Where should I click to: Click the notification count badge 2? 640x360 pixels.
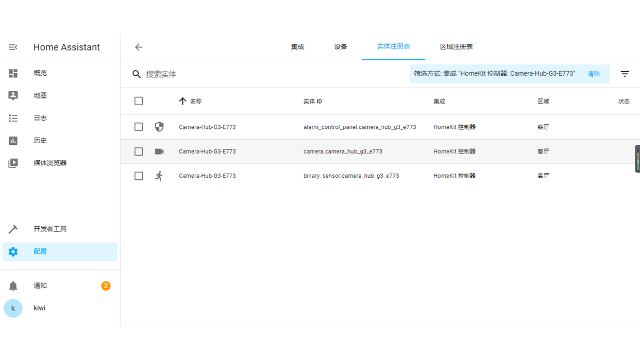(106, 286)
